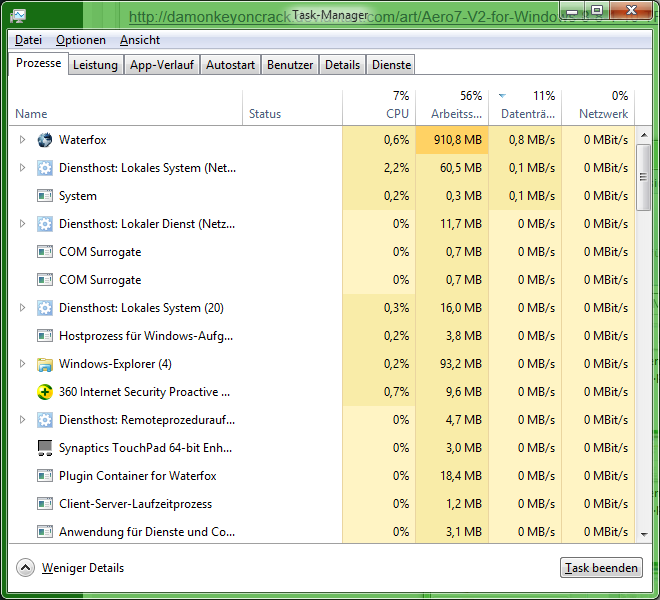Expand Diensthost: Lokales System (Net... group
The width and height of the screenshot is (660, 600).
point(22,168)
